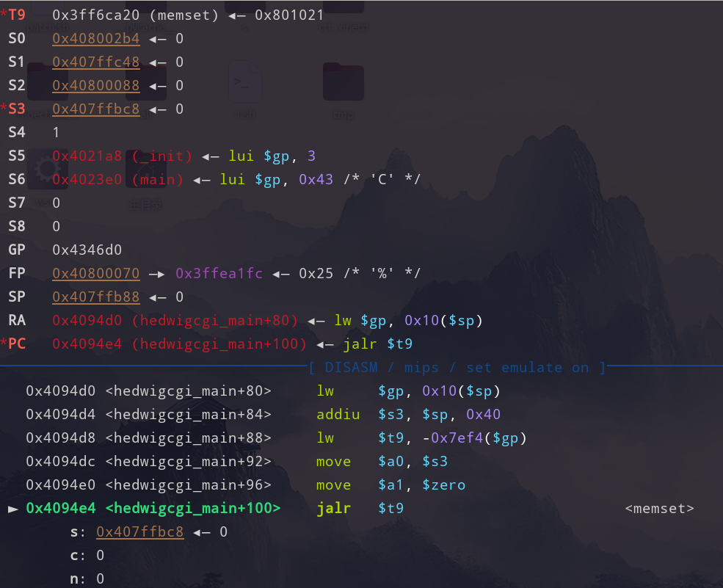This screenshot has width=723, height=588.
Task: Click the disassembly address 0x4094d8
Action: click(60, 438)
